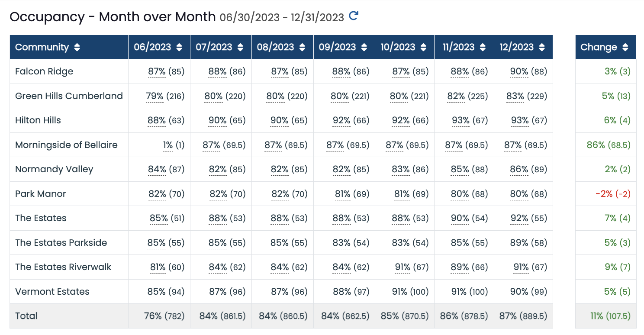Click the Normandy Valley community name
644x335 pixels.
(x=54, y=169)
